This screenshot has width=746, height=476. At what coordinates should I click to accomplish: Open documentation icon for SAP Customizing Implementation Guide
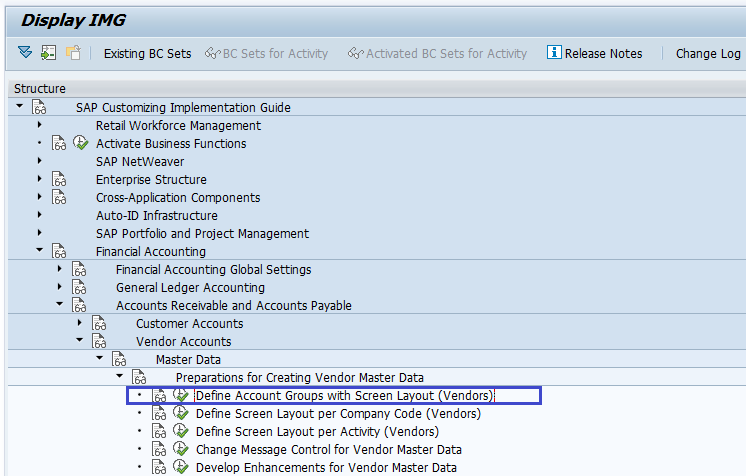coord(39,107)
